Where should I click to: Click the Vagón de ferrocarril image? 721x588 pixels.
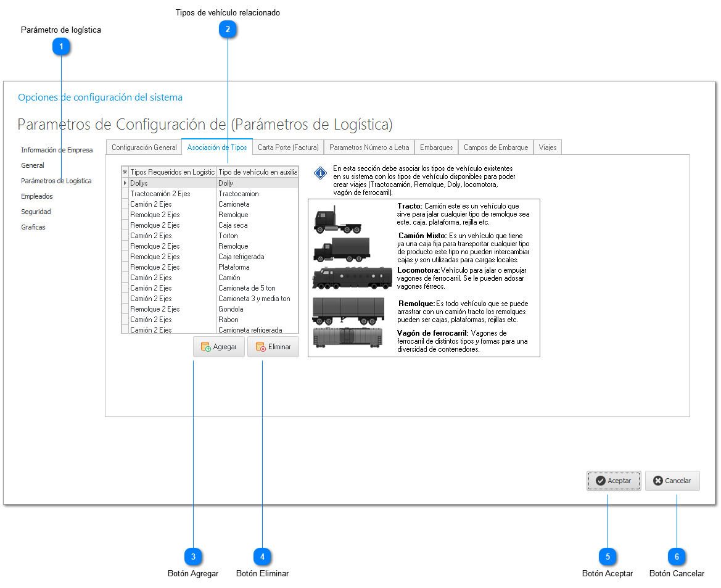(348, 337)
